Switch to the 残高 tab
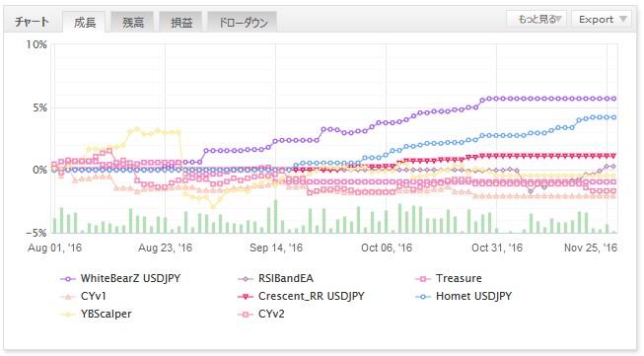Viewport: 644px width, 356px height. tap(133, 22)
